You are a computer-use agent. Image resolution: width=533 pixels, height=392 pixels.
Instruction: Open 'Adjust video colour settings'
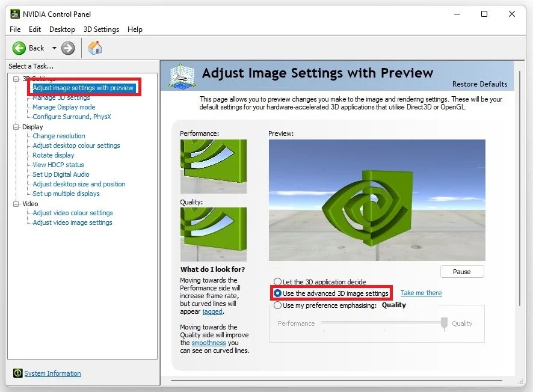tap(73, 213)
